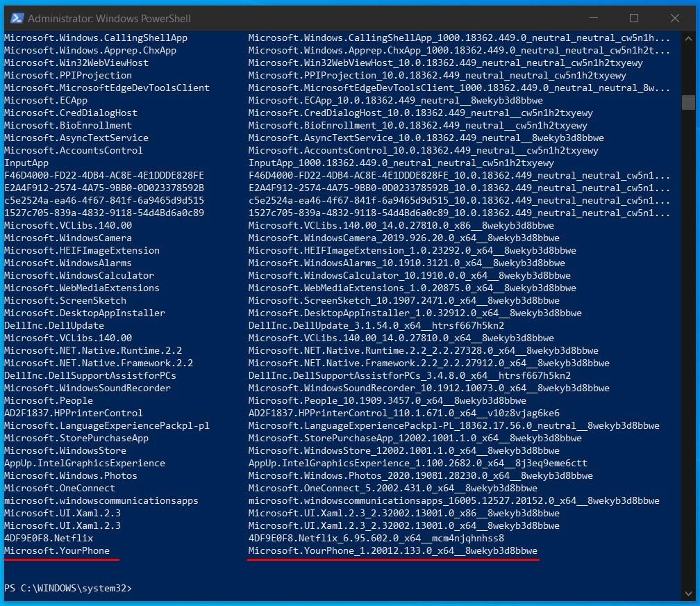Click DellInc.DellSupportAssistforPCs_3.4.8.0_x64 full name
This screenshot has width=700, height=606.
410,375
